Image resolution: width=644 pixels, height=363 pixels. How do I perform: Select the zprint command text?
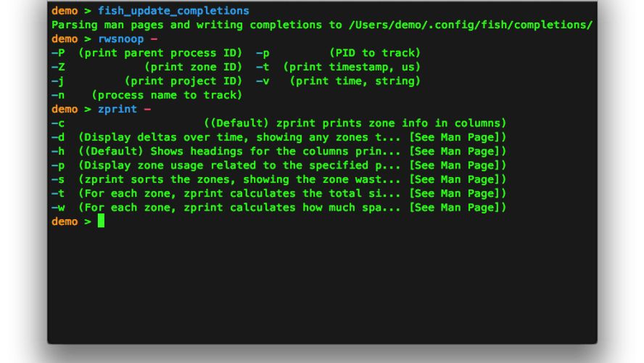click(117, 109)
